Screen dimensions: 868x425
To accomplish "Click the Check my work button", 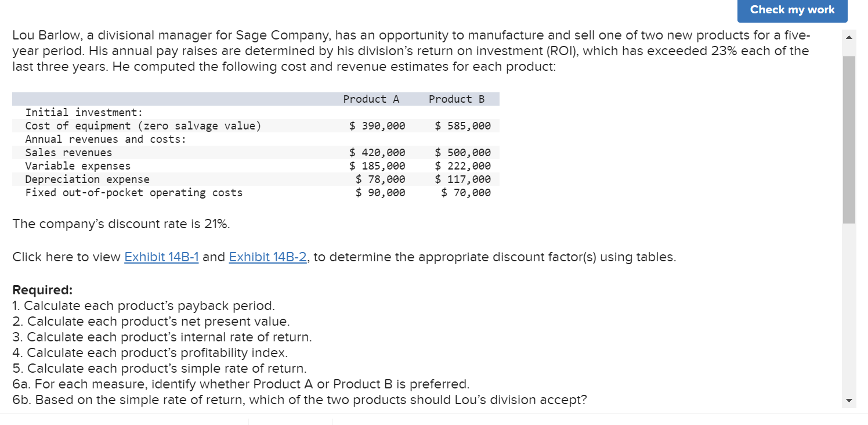I will point(791,10).
